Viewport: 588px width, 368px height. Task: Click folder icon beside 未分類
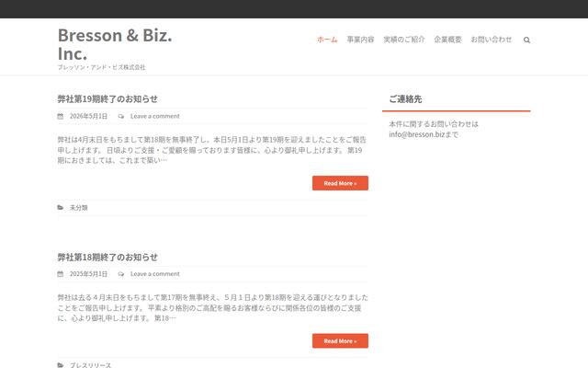(x=61, y=207)
